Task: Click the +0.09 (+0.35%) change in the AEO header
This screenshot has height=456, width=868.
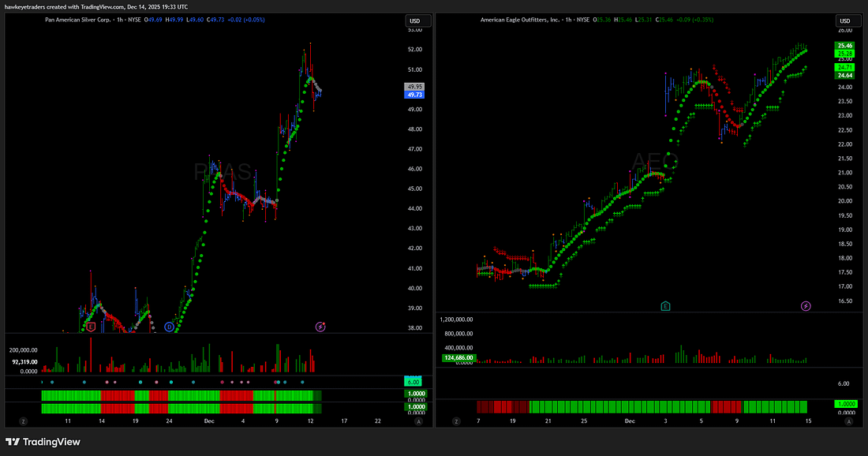Action: point(695,20)
